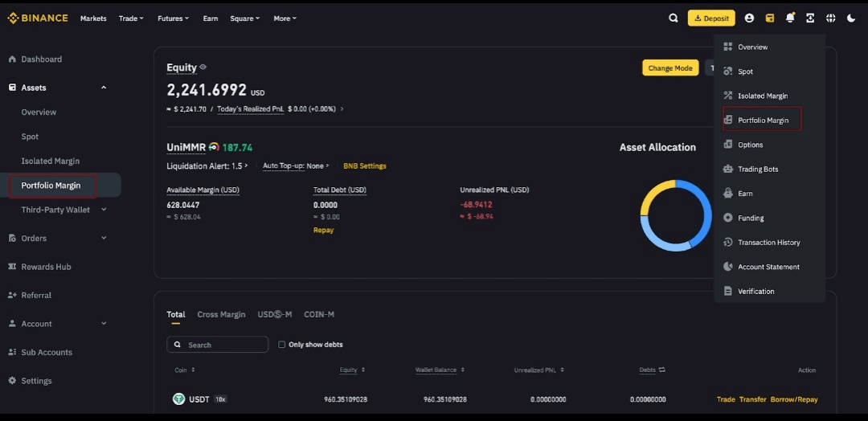Switch to the COIN-M tab
Image resolution: width=868 pixels, height=421 pixels.
(319, 314)
